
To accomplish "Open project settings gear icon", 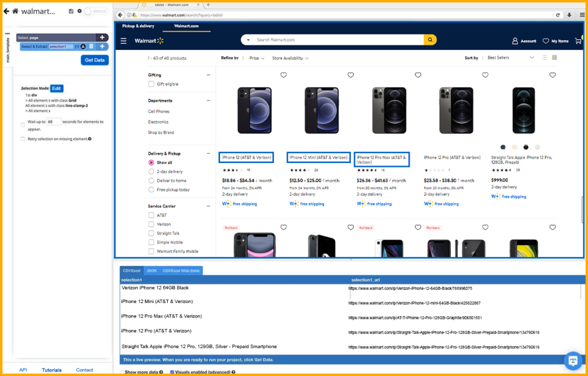I will 79,11.
